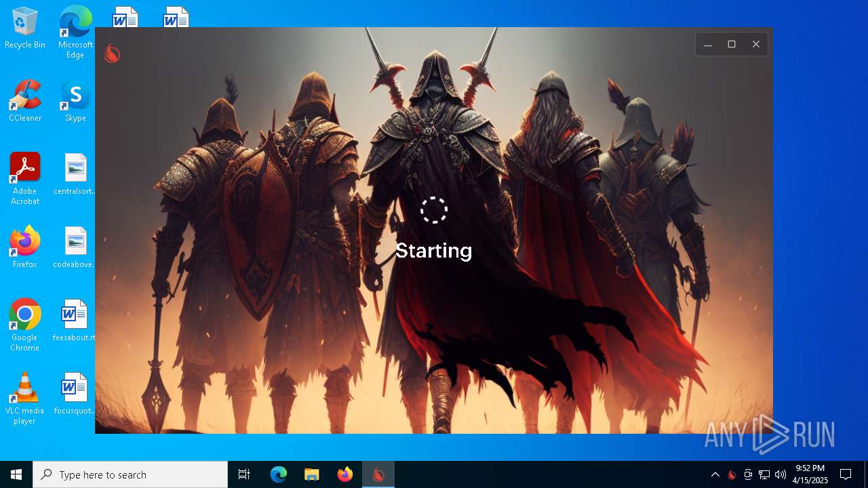Open the Windows Start menu

[16, 474]
